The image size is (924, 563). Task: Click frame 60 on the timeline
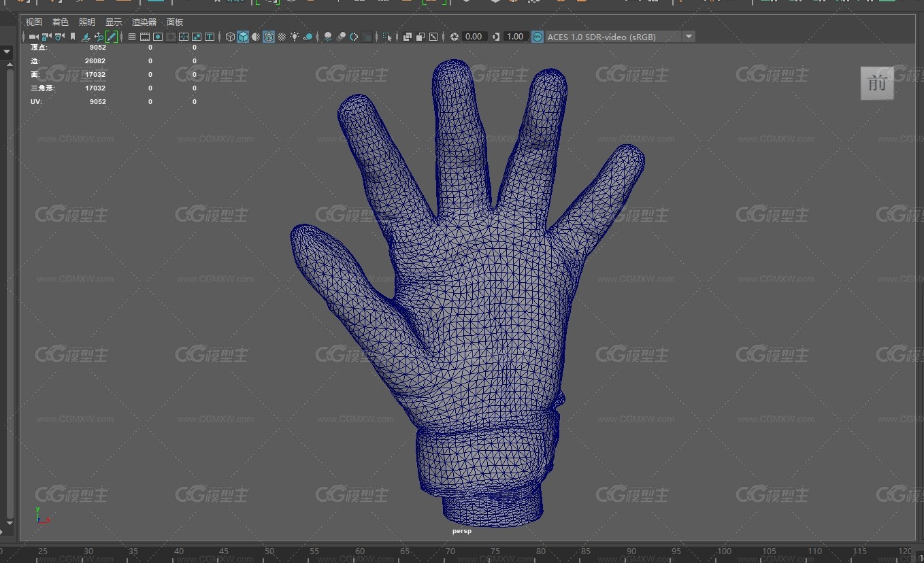[x=360, y=551]
